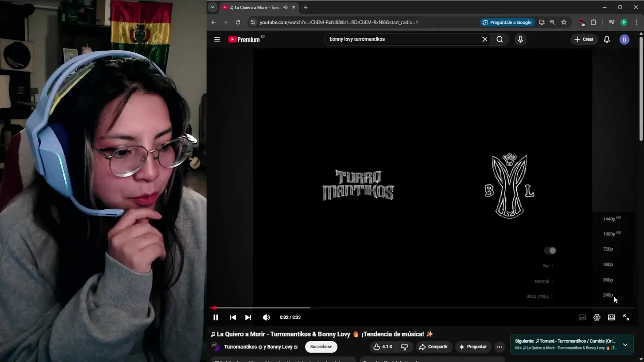Screen dimensions: 644x362
Task: Select 240p quality option
Action: coord(608,295)
